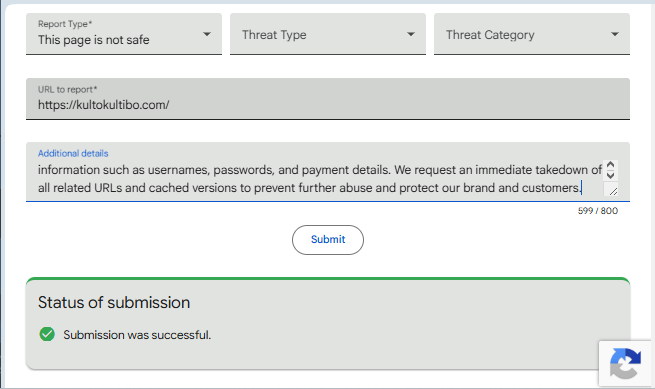Image resolution: width=655 pixels, height=389 pixels.
Task: Submit the unsafe page report
Action: 328,240
